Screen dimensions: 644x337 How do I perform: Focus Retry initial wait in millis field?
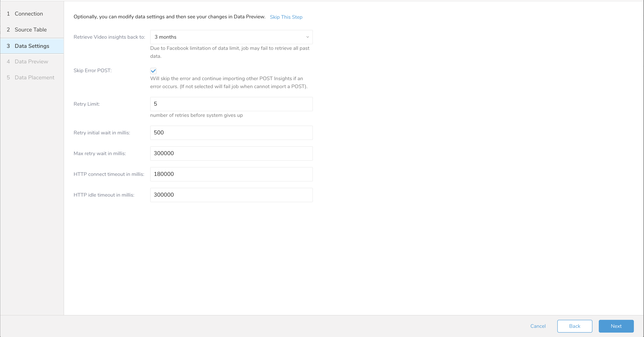pyautogui.click(x=231, y=133)
